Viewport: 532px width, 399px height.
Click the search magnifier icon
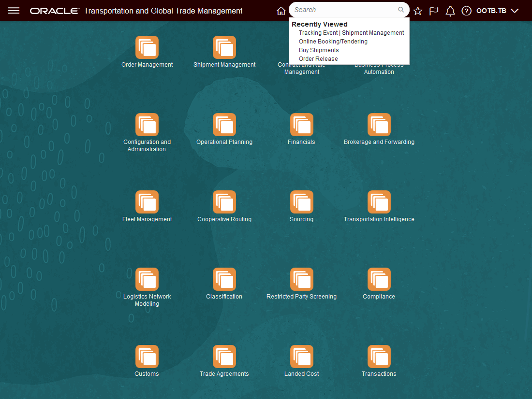pos(401,10)
